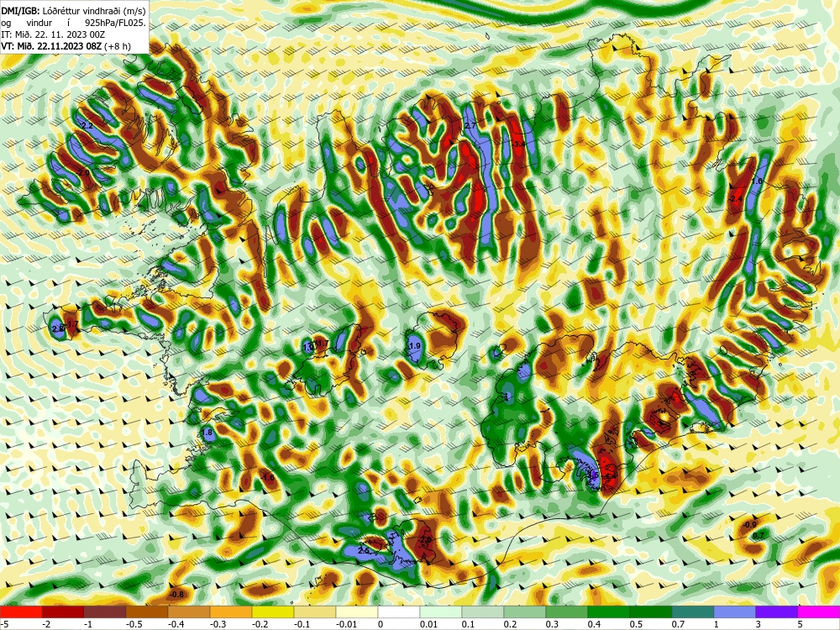Click the medium green swatch labeled 0.3
This screenshot has width=840, height=630.
[x=567, y=612]
